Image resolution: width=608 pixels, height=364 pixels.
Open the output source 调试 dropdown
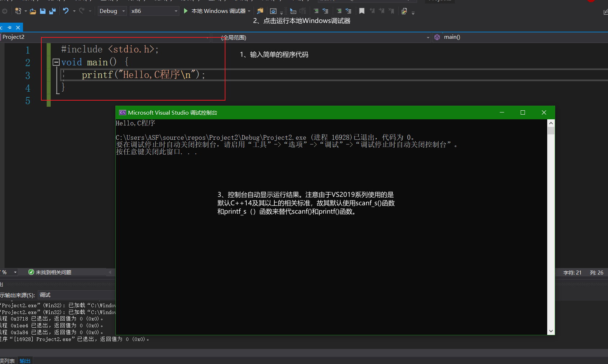(76, 295)
